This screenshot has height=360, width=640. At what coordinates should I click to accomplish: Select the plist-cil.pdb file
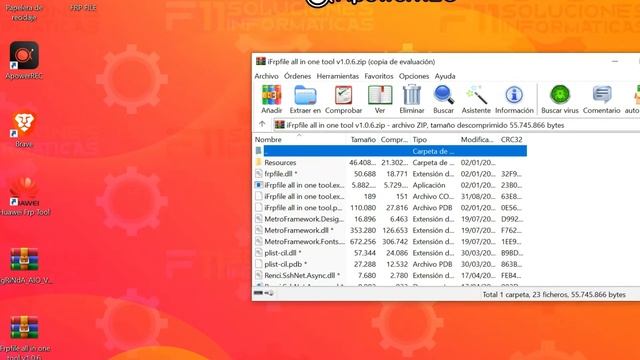tap(390, 264)
